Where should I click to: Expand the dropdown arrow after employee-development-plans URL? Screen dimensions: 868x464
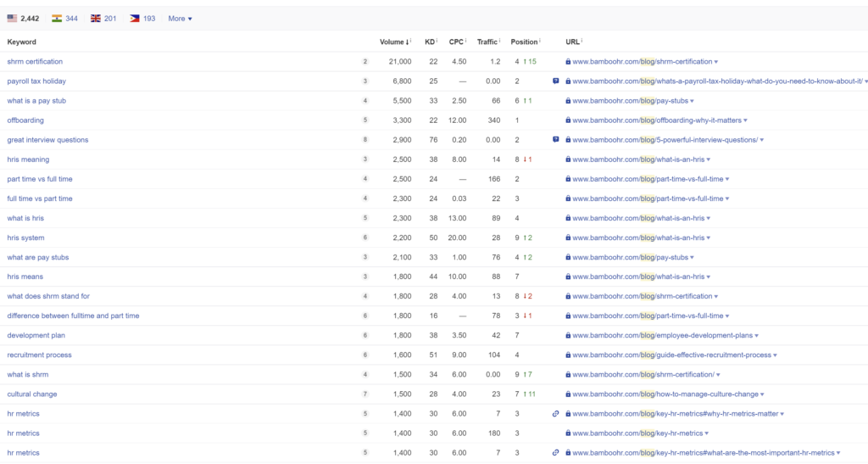coord(756,336)
